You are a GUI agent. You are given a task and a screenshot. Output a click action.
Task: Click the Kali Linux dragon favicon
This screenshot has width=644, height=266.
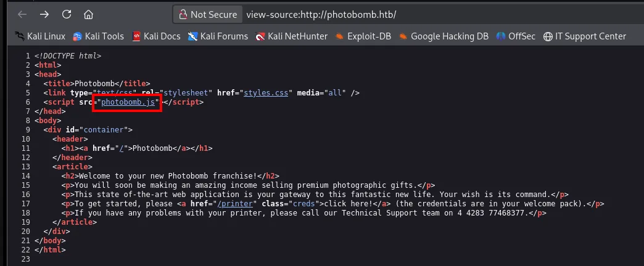click(20, 36)
